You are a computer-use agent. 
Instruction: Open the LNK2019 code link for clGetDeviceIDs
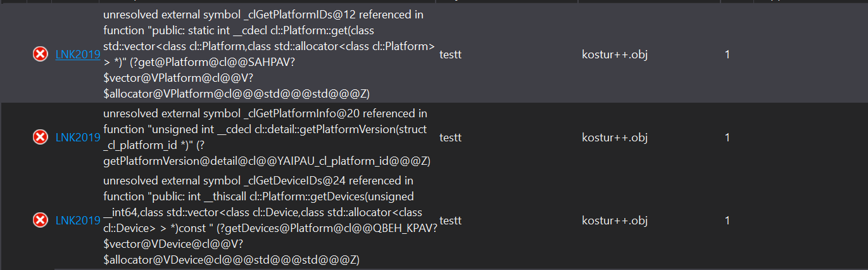pyautogui.click(x=78, y=220)
